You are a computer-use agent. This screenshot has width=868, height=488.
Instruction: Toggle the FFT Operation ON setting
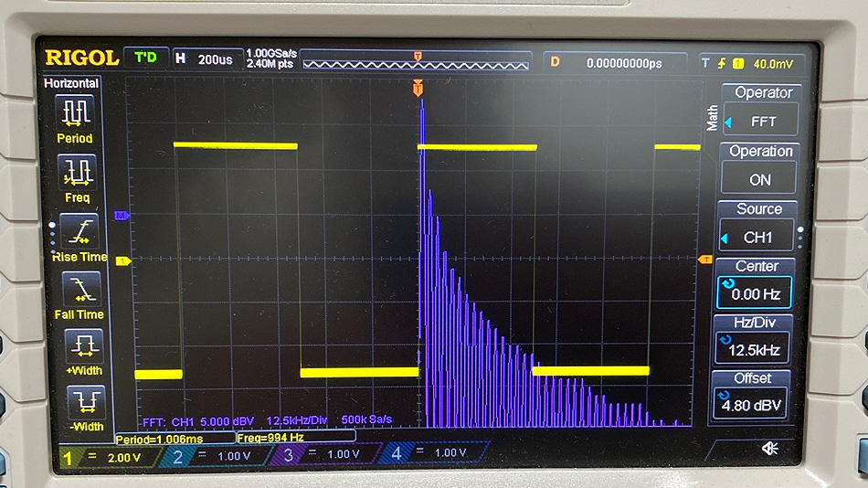point(759,178)
